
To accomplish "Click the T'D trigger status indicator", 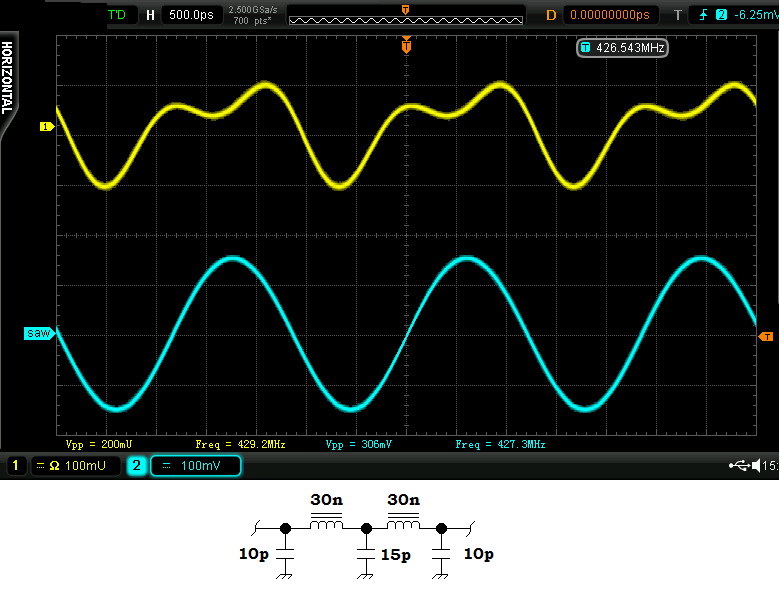I will pyautogui.click(x=117, y=15).
